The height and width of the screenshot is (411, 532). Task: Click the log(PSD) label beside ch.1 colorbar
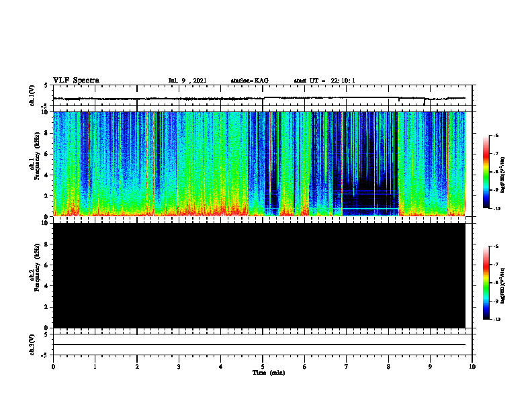click(x=502, y=175)
